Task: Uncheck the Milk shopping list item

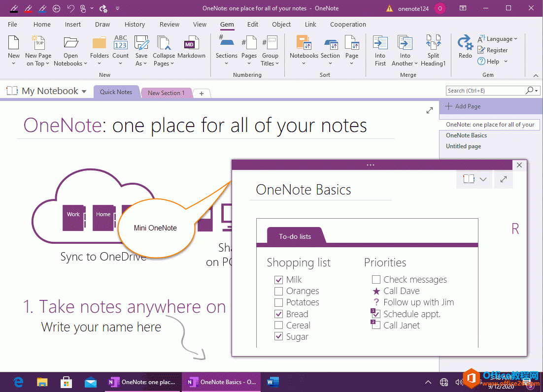Action: (279, 279)
